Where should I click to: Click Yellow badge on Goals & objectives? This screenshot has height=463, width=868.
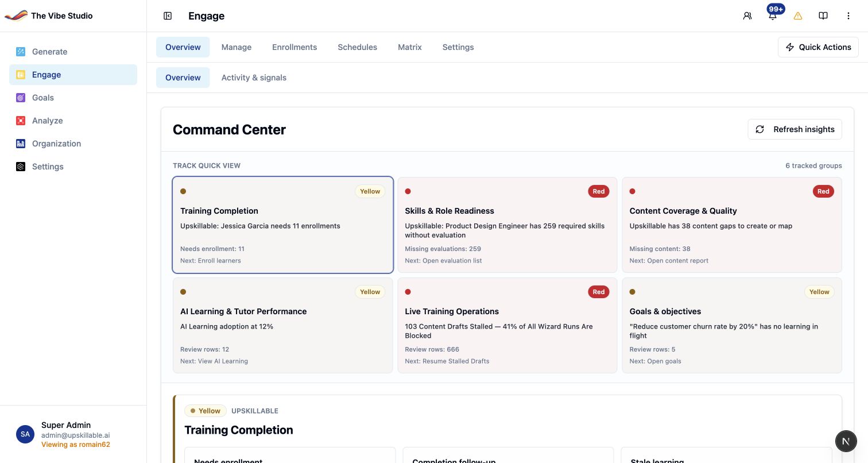point(819,292)
